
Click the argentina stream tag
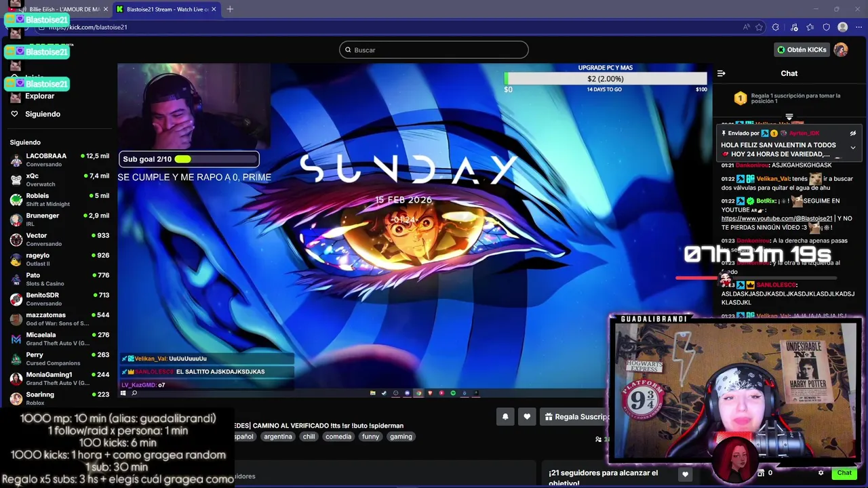(x=278, y=436)
